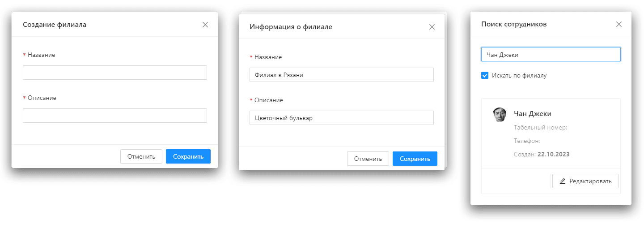This screenshot has height=233, width=644.
Task: Save the new branch in Создание филиала
Action: tap(188, 156)
